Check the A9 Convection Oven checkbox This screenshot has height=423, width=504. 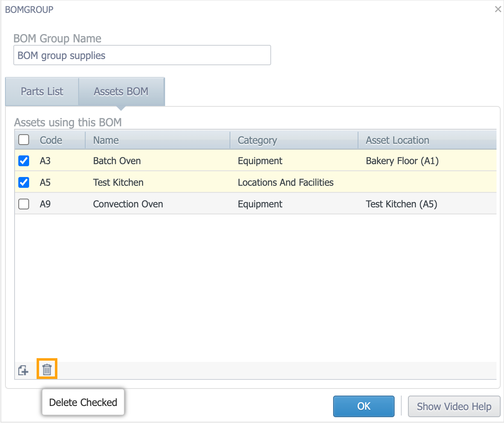(24, 204)
